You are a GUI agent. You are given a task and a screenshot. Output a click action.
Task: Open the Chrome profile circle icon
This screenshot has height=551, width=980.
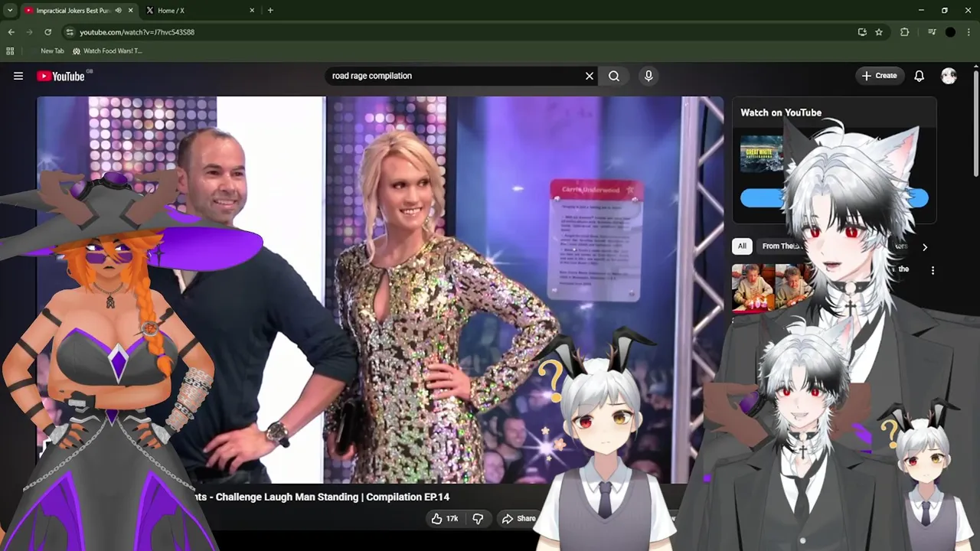pos(950,32)
